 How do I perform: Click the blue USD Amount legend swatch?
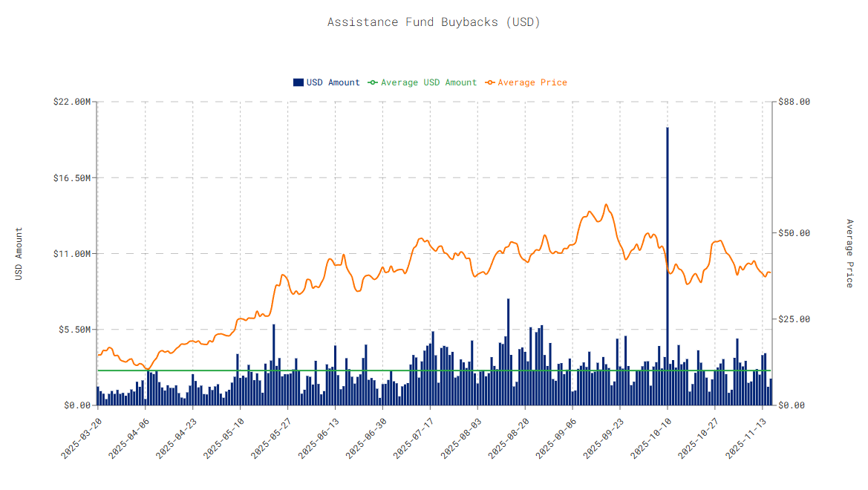coord(298,82)
